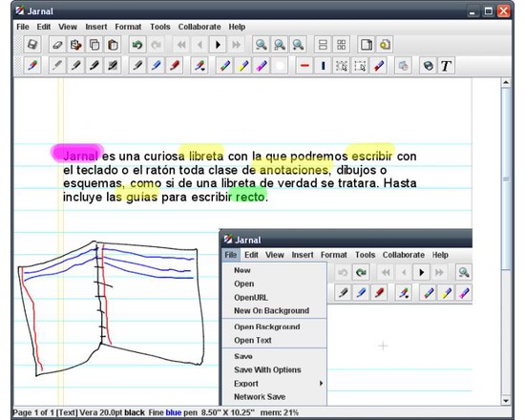
Task: Choose Open Background in inner File menu
Action: (274, 326)
